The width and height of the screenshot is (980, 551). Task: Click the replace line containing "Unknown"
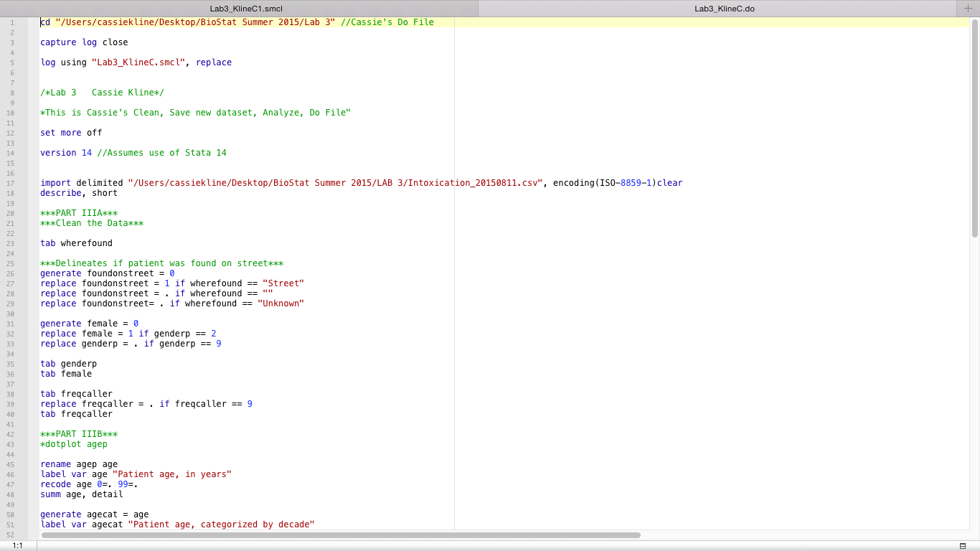172,303
